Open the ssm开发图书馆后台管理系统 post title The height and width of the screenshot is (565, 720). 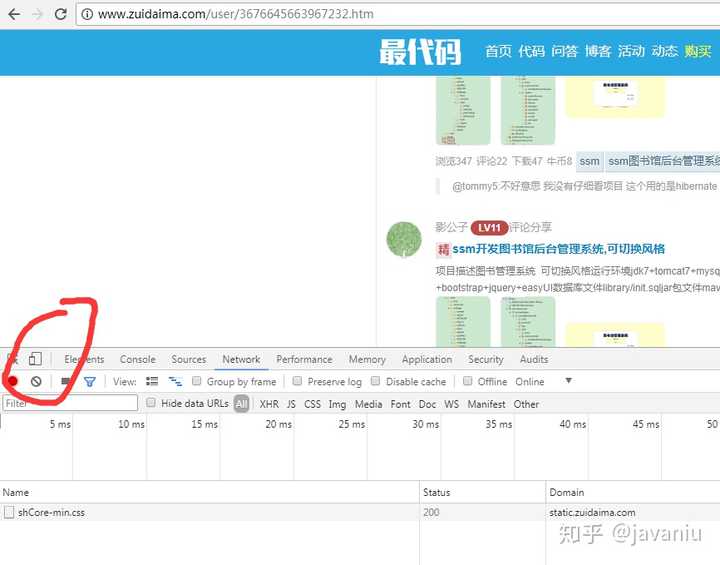tap(558, 249)
